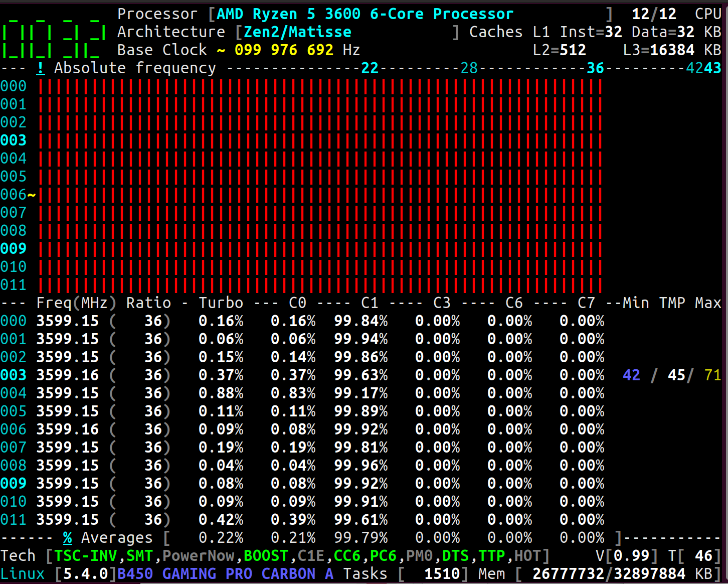Click frequency scale marker 28
The image size is (728, 584).
pyautogui.click(x=469, y=68)
